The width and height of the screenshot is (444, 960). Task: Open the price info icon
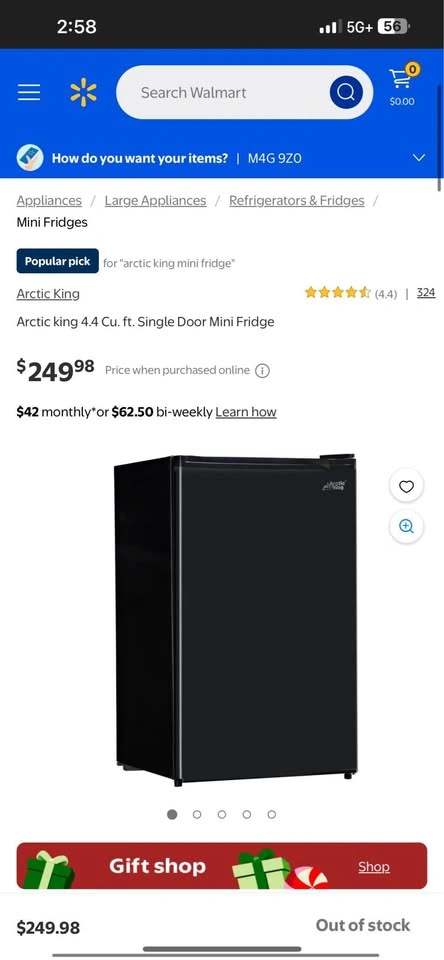point(262,370)
